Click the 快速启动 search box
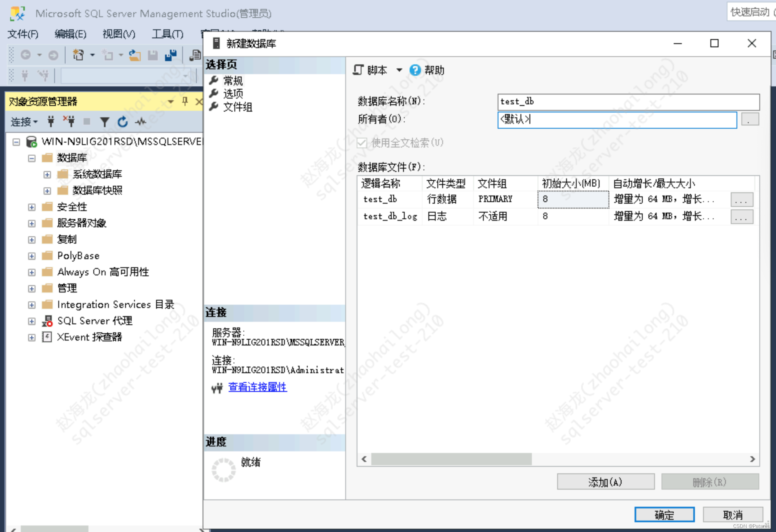Viewport: 776px width, 532px height. [x=751, y=12]
